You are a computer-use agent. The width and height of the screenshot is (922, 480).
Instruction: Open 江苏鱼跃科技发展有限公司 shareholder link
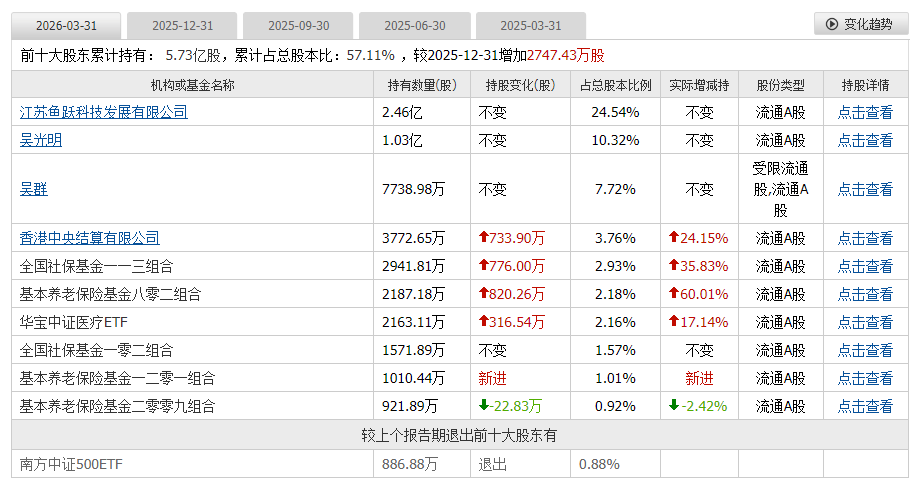click(103, 112)
